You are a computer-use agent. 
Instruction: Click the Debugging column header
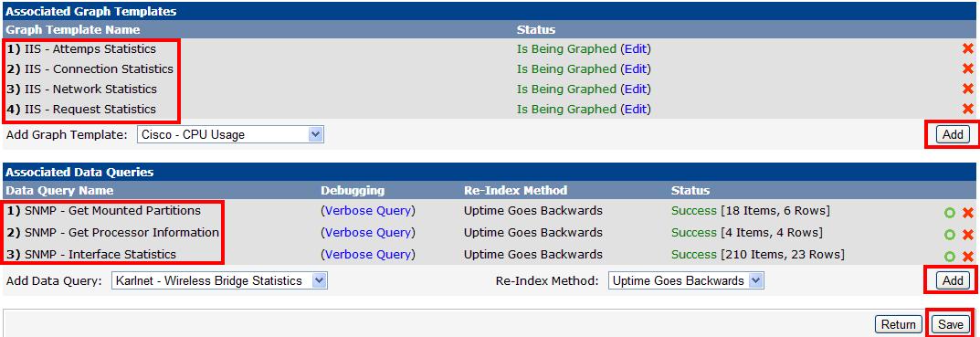(353, 190)
